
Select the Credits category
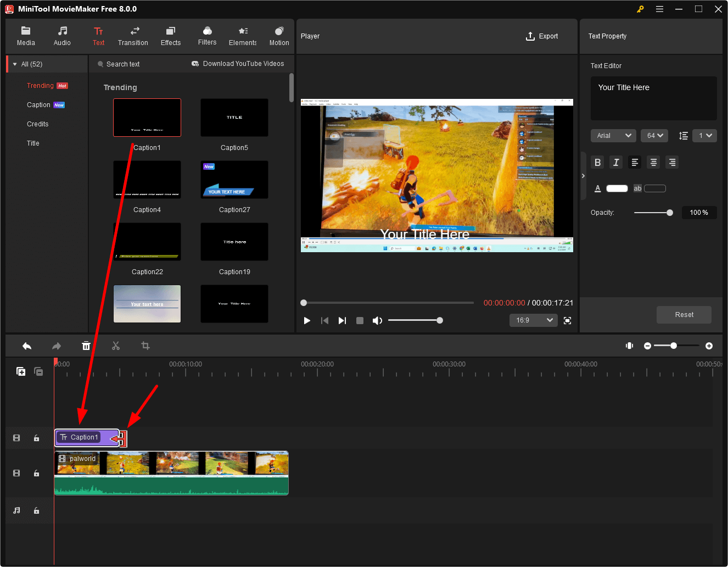(38, 124)
